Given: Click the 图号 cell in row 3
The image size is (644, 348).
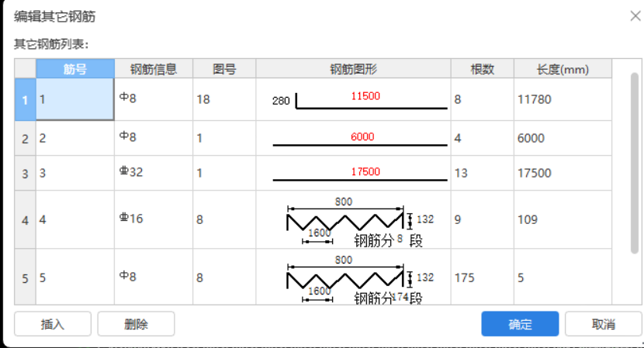Looking at the screenshot, I should point(224,173).
